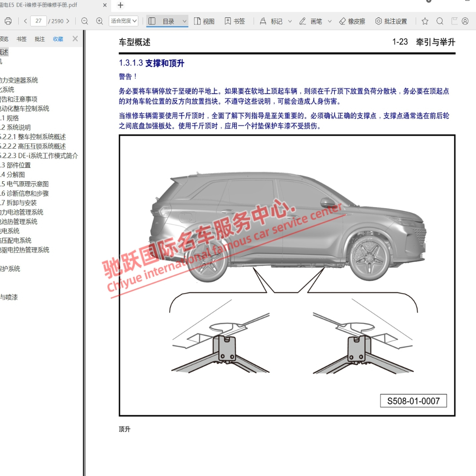Image resolution: width=476 pixels, height=476 pixels.
Task: Select the 书签 tab in the sidebar
Action: pos(21,39)
